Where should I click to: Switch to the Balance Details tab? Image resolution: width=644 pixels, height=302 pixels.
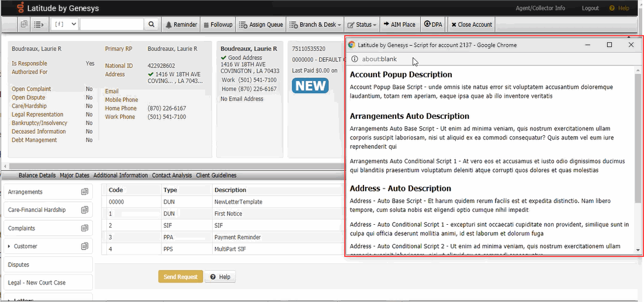37,176
